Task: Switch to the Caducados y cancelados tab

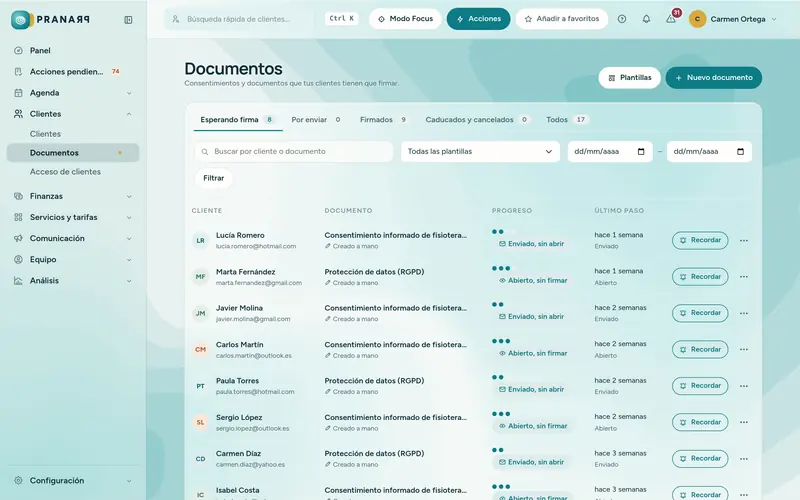Action: [477, 120]
